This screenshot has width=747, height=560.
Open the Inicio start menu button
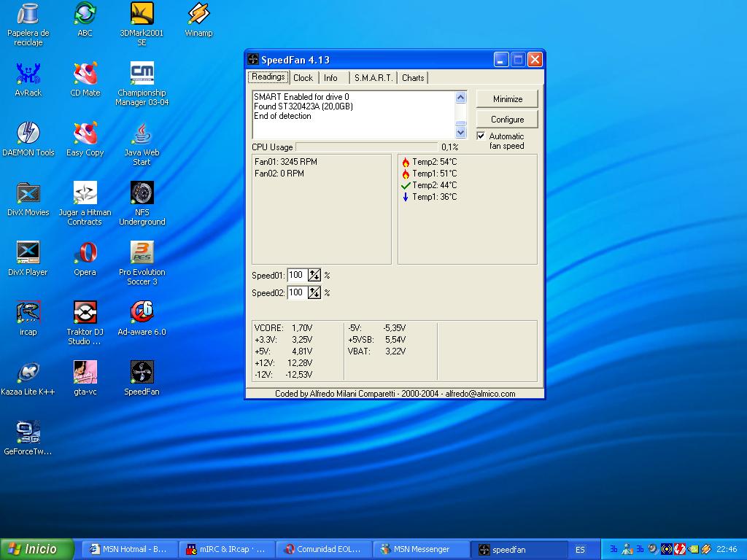[x=37, y=549]
